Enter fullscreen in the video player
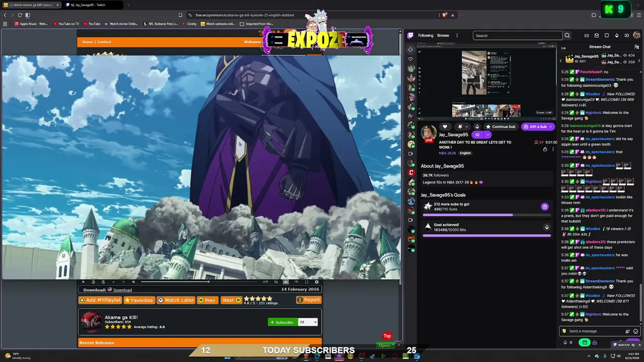644x362 pixels. [x=306, y=282]
